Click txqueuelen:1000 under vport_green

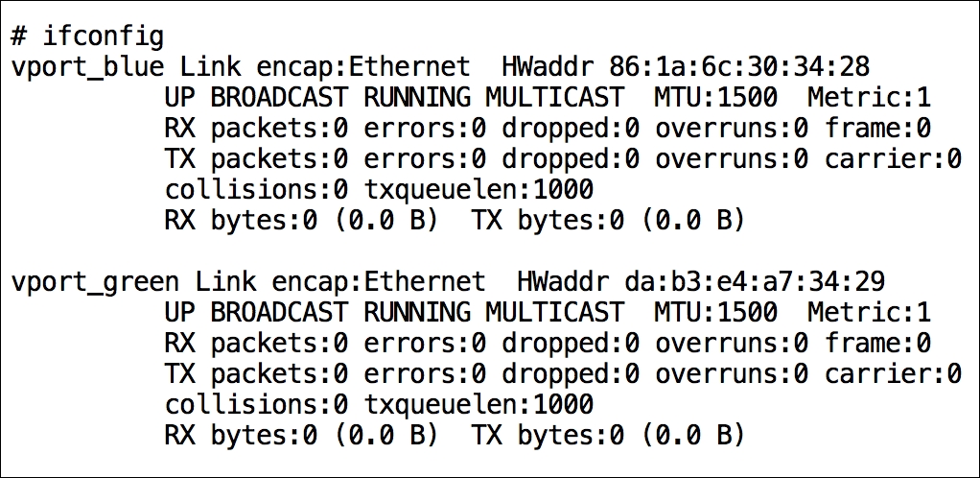pyautogui.click(x=478, y=404)
